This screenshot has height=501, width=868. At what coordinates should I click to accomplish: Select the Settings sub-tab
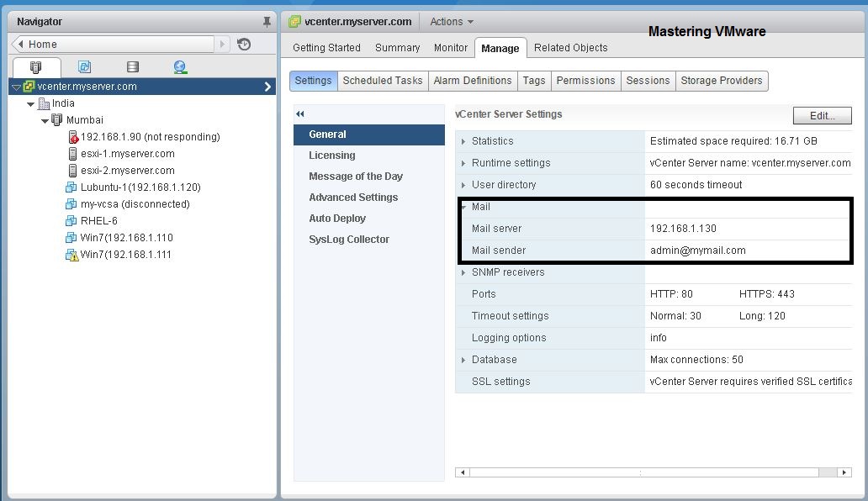pos(314,80)
